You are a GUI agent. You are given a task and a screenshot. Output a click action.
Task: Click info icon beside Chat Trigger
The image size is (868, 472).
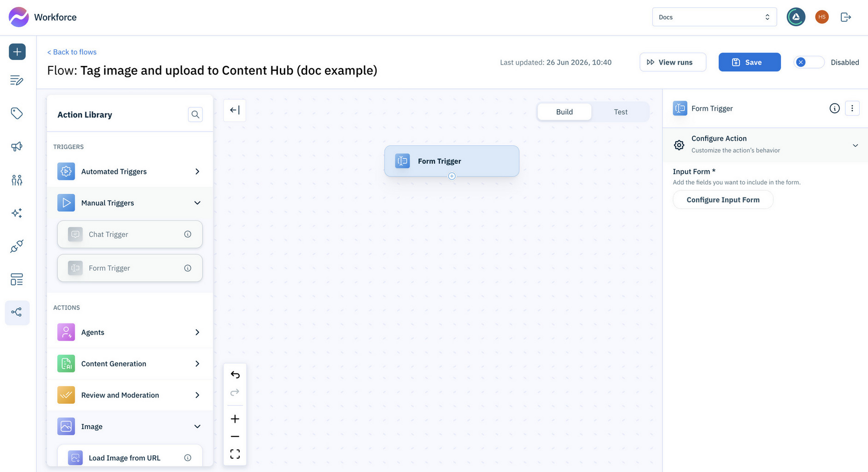188,234
